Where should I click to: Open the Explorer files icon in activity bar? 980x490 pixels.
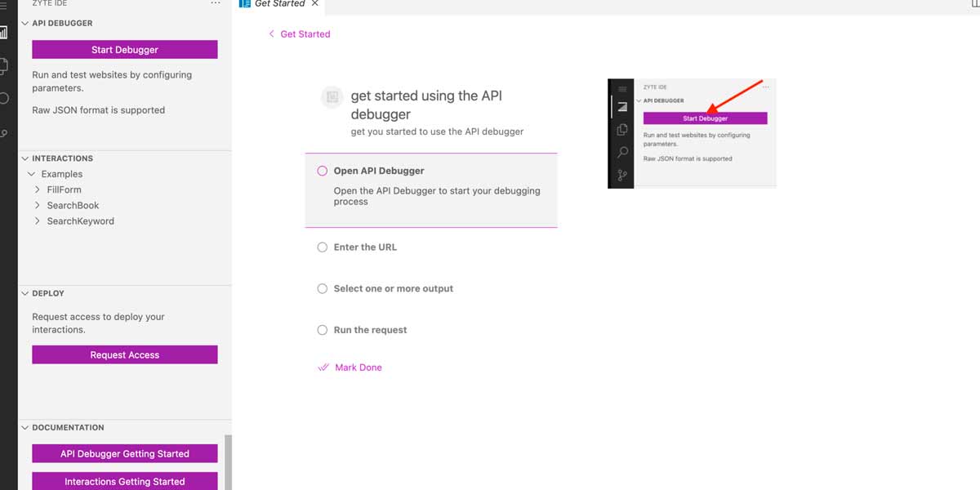click(x=3, y=65)
